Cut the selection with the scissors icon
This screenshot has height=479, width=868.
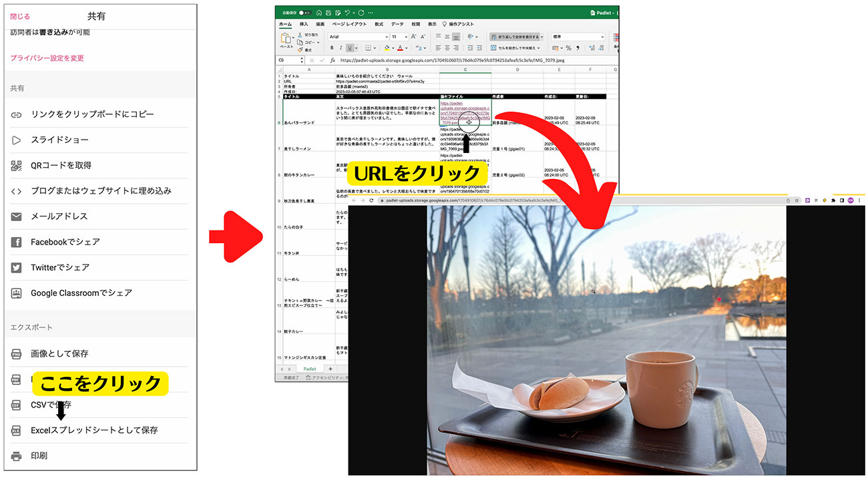point(300,34)
